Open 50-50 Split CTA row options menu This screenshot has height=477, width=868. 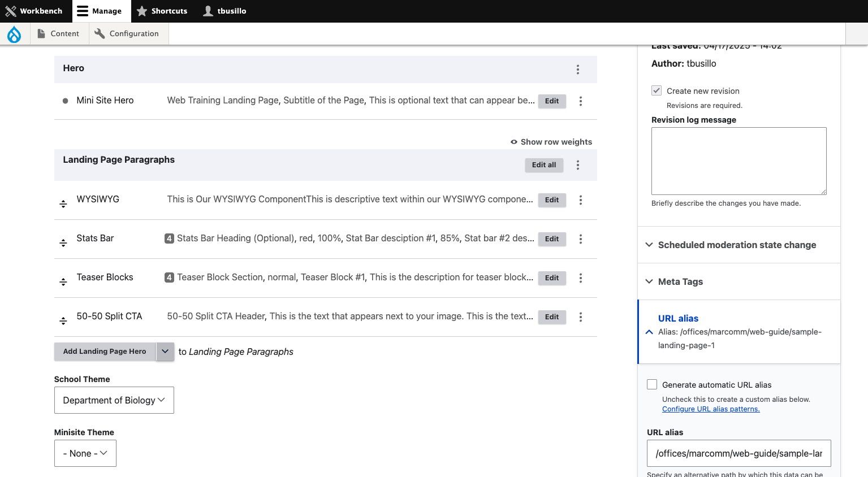(x=581, y=317)
